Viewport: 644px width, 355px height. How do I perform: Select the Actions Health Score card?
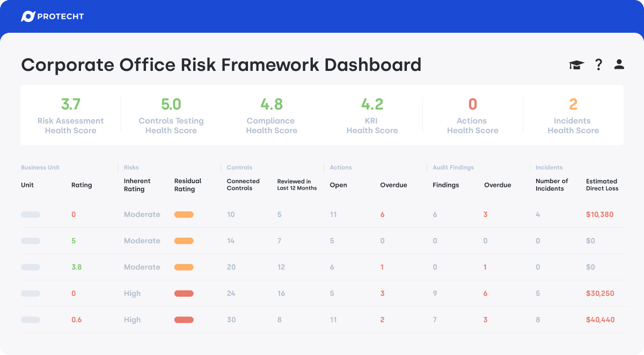coord(472,115)
